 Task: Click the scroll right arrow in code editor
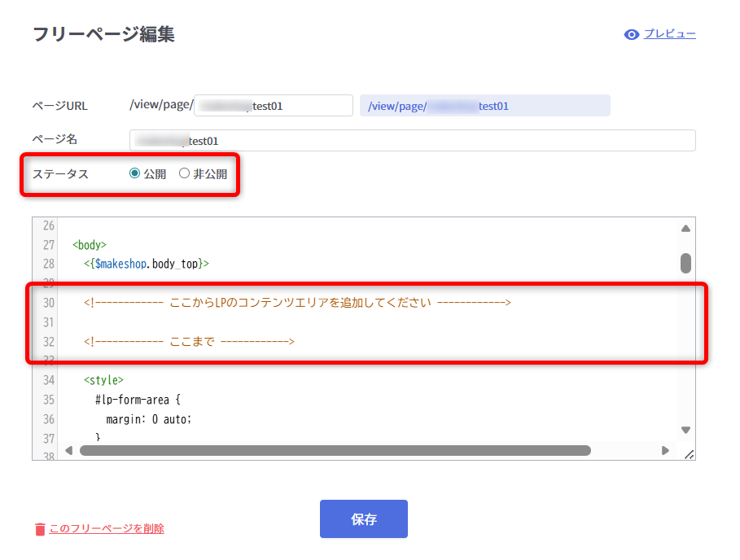665,450
